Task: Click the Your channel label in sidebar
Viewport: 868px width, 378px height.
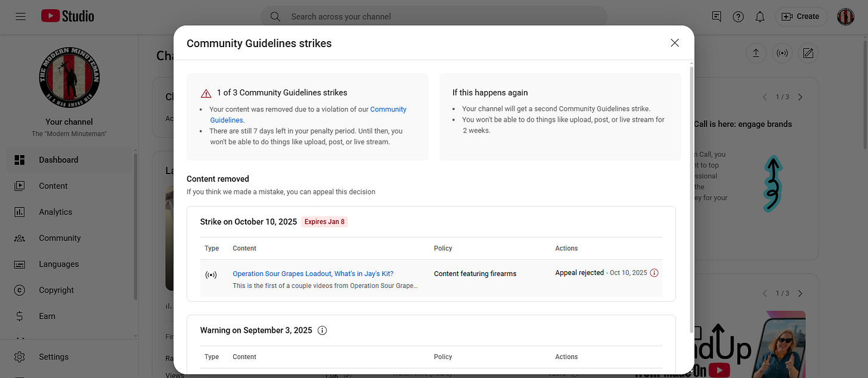Action: point(69,122)
